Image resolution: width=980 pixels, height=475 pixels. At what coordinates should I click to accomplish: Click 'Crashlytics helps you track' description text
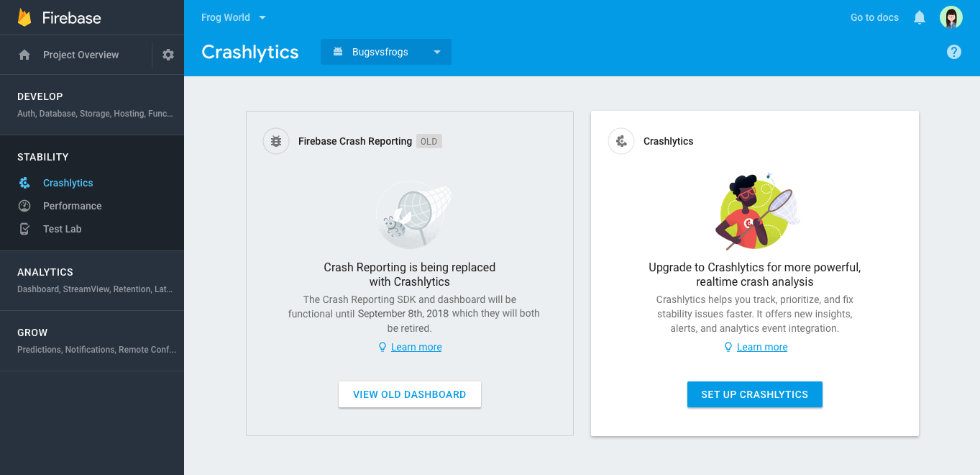[755, 314]
